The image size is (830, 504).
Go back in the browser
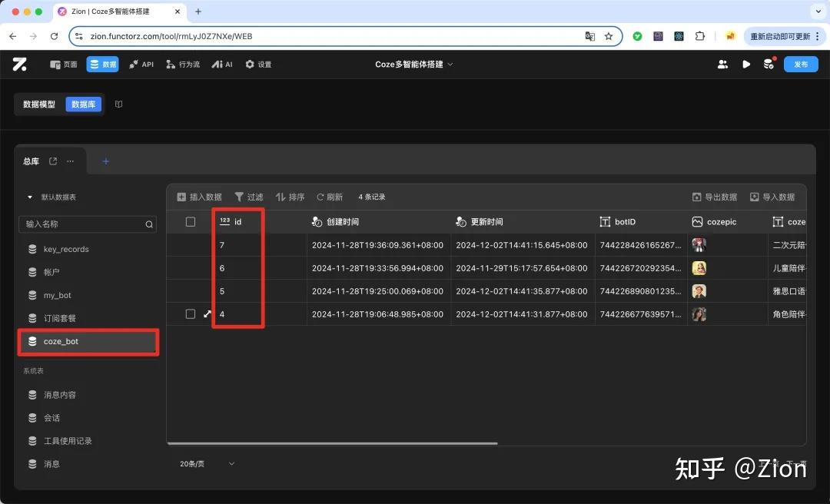point(13,36)
